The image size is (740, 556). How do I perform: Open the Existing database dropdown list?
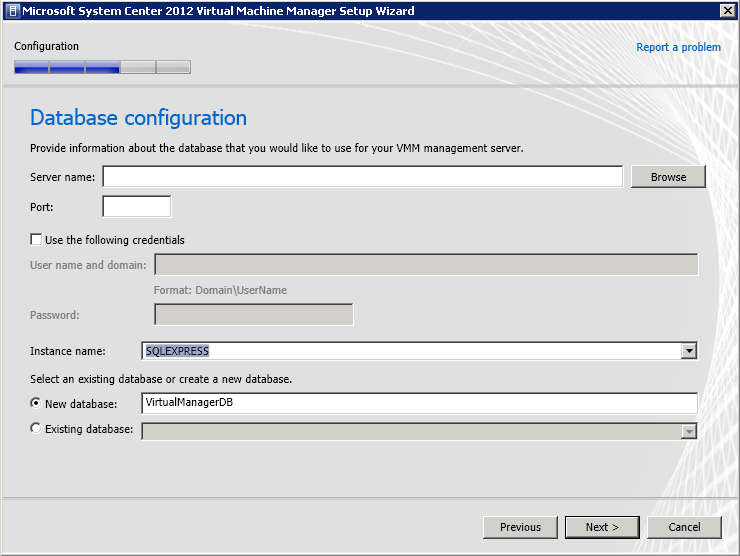point(688,430)
